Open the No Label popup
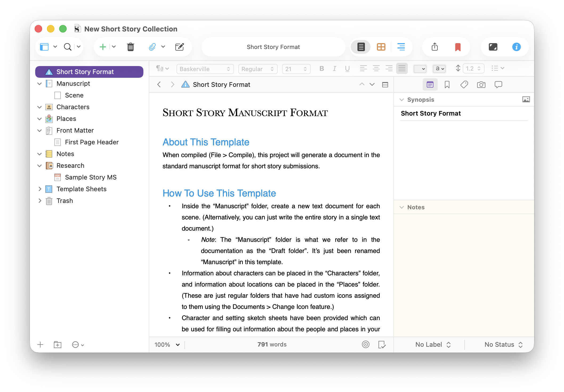Viewport: 564px width, 392px height. click(433, 345)
